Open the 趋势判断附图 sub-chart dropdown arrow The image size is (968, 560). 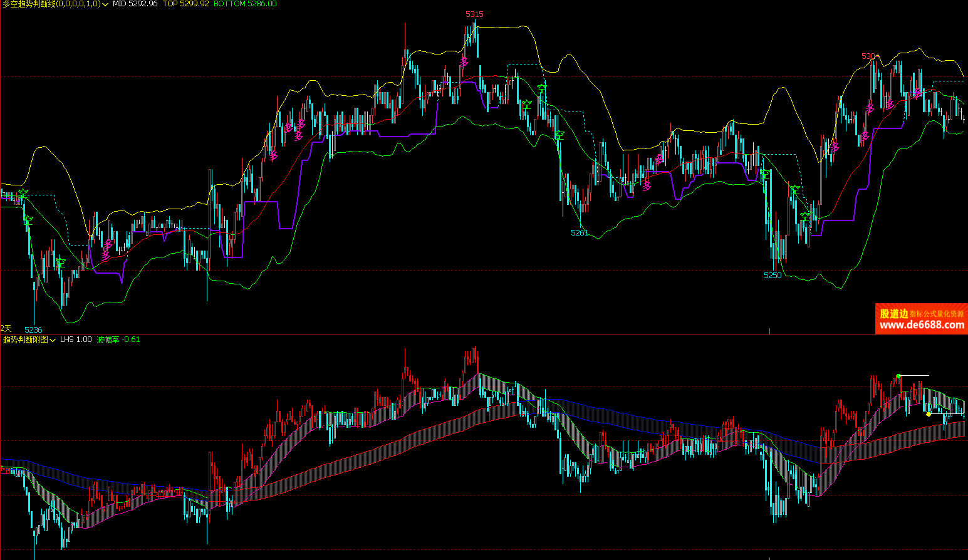pos(53,340)
